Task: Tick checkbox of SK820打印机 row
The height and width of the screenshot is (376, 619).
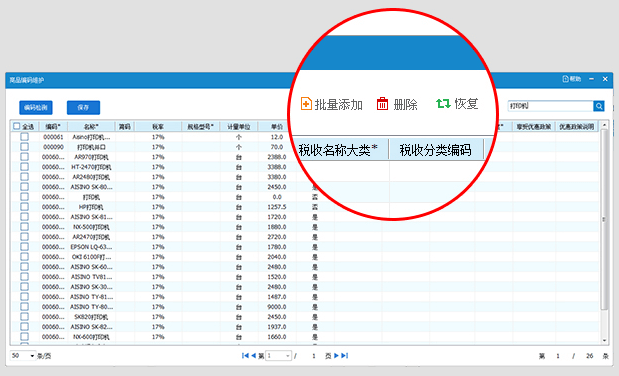Action: coord(24,316)
